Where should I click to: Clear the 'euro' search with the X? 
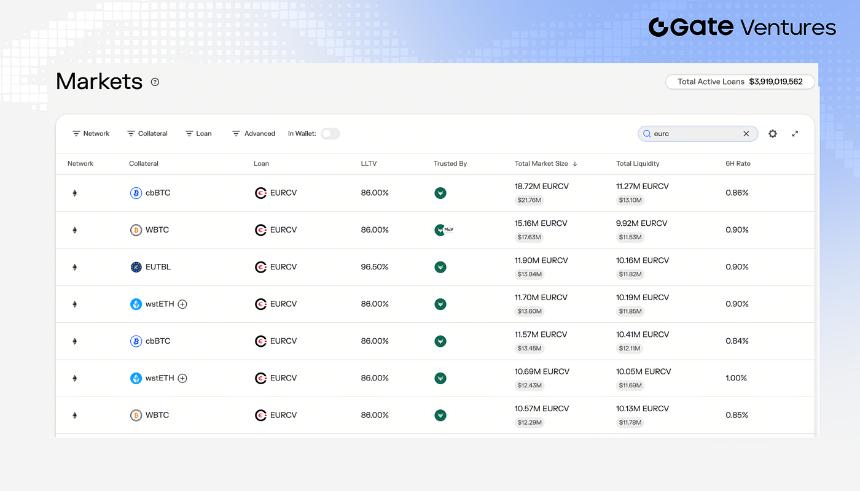(746, 133)
